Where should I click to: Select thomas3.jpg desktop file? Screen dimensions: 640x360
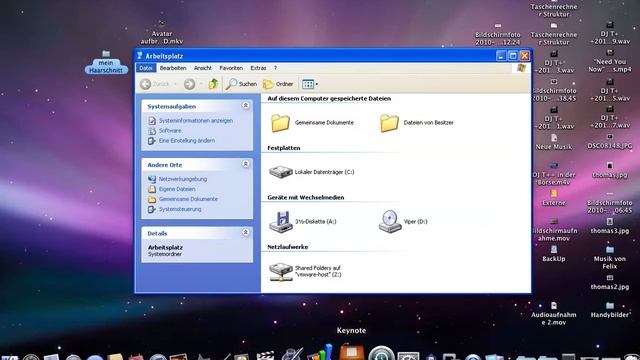click(610, 226)
